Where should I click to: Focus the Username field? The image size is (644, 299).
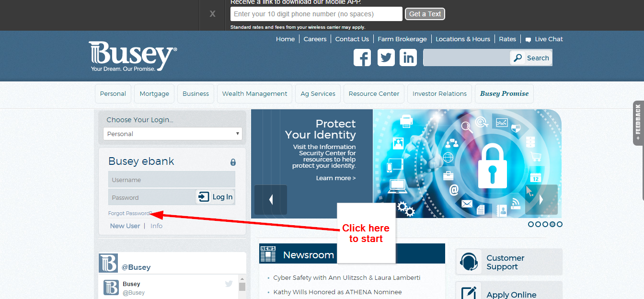coord(172,180)
